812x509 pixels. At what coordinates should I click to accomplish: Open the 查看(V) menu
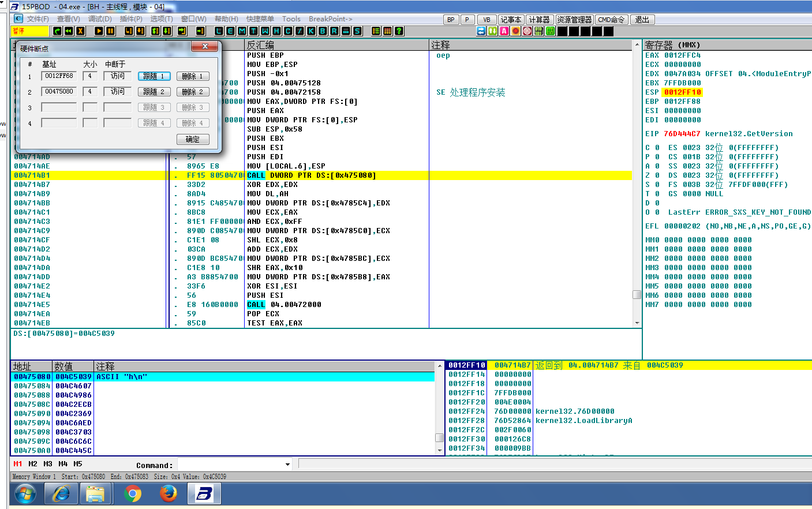[x=69, y=19]
